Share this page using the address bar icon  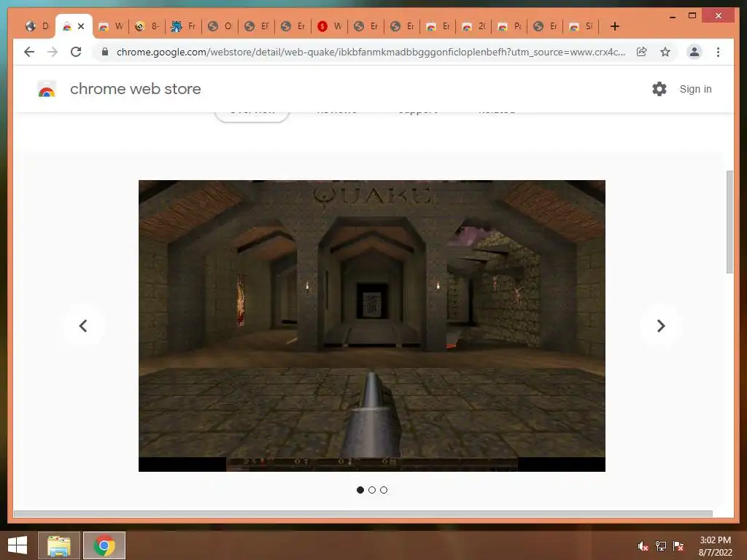click(642, 52)
